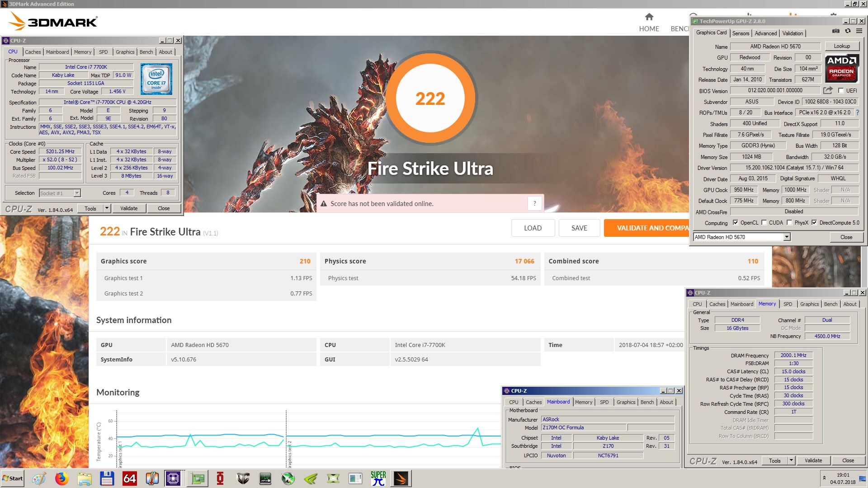Click the BIOS export share icon in GPU-Z
The width and height of the screenshot is (868, 488).
coord(828,90)
